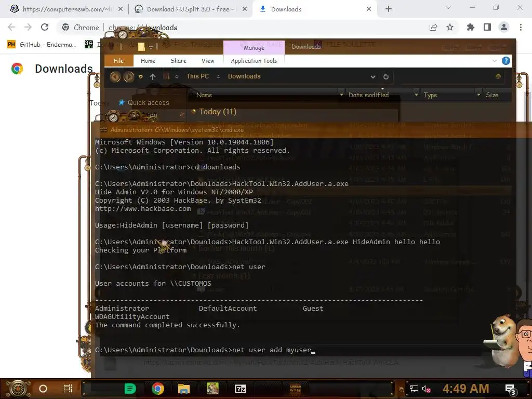
Task: Open the Start button on taskbar
Action: (x=18, y=389)
